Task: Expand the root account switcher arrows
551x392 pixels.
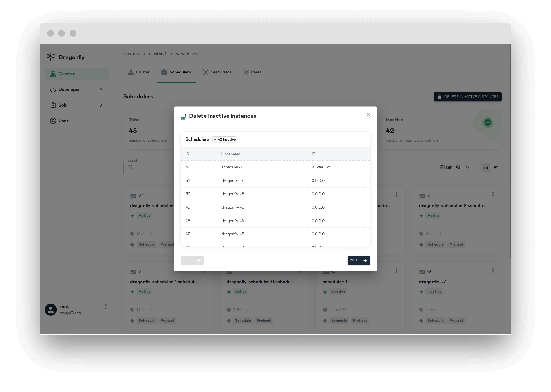Action: click(106, 307)
